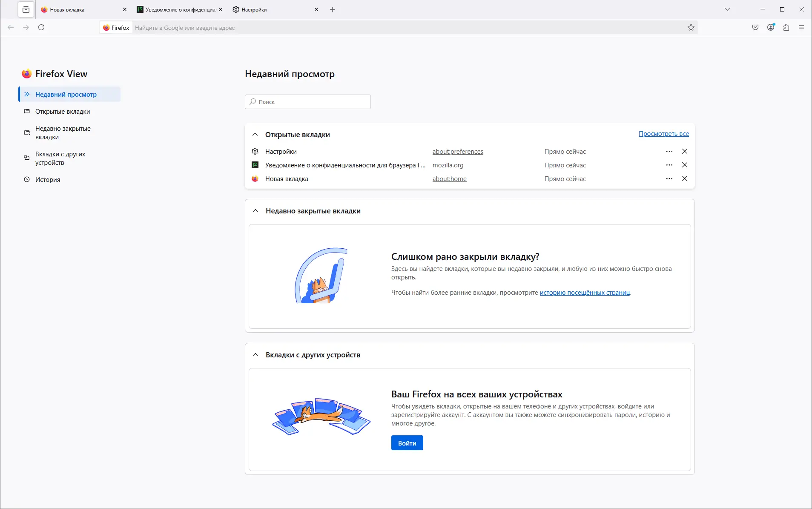Click the Настройки row title text

(x=281, y=152)
